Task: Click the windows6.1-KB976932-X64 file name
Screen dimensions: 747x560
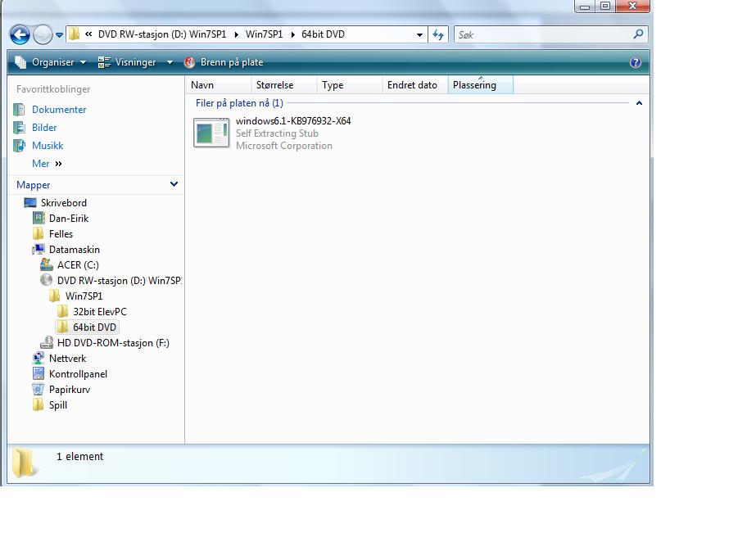Action: pos(293,121)
